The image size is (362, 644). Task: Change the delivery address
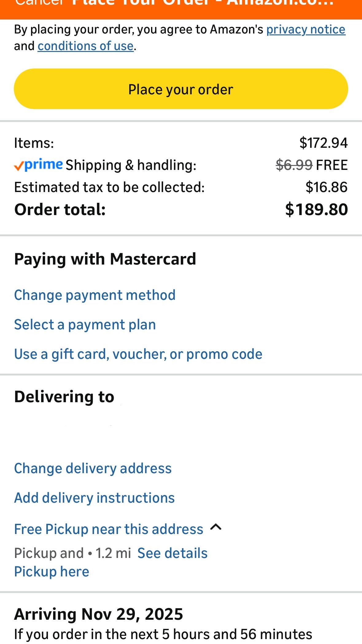pos(93,468)
